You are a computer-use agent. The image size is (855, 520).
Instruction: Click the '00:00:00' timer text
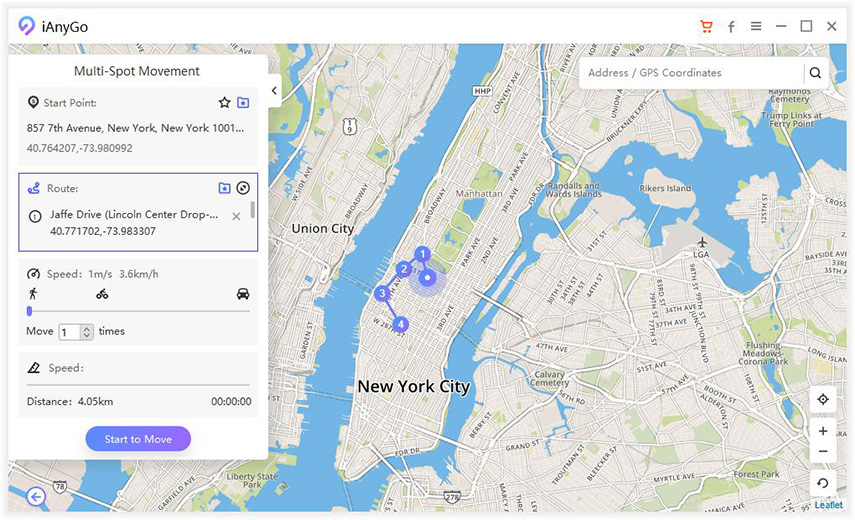[231, 402]
